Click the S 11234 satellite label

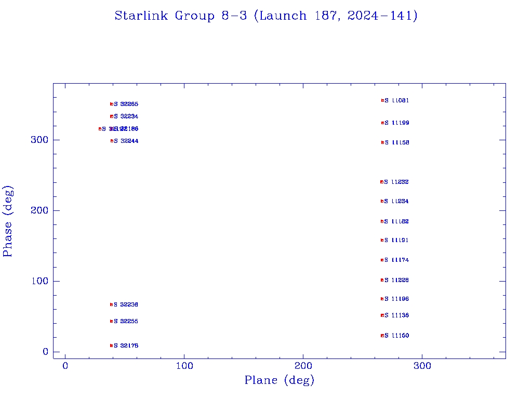click(396, 201)
